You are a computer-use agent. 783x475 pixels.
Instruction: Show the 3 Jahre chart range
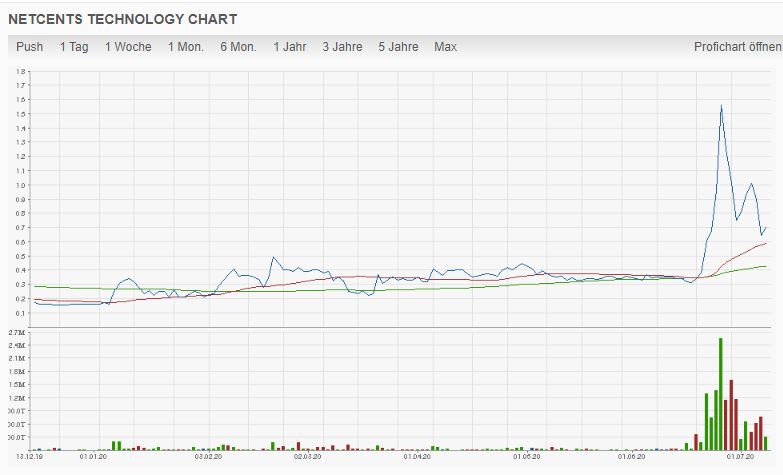pos(342,47)
